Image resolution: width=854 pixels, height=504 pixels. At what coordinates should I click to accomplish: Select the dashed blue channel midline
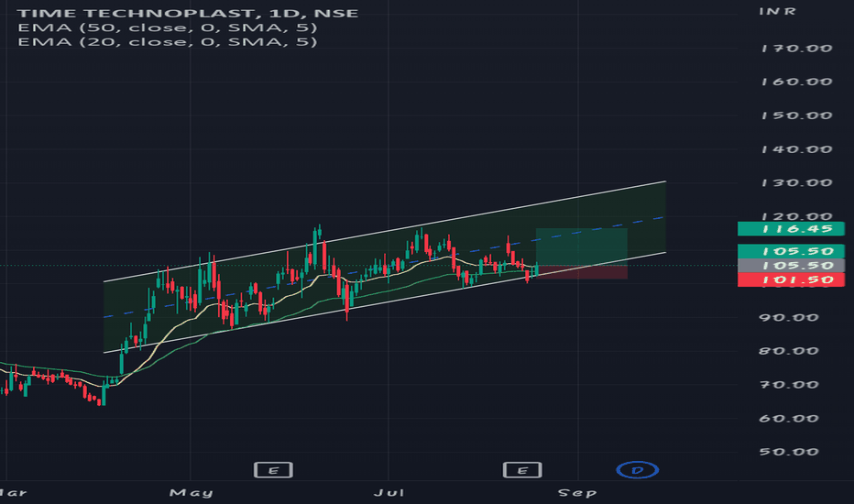385,267
